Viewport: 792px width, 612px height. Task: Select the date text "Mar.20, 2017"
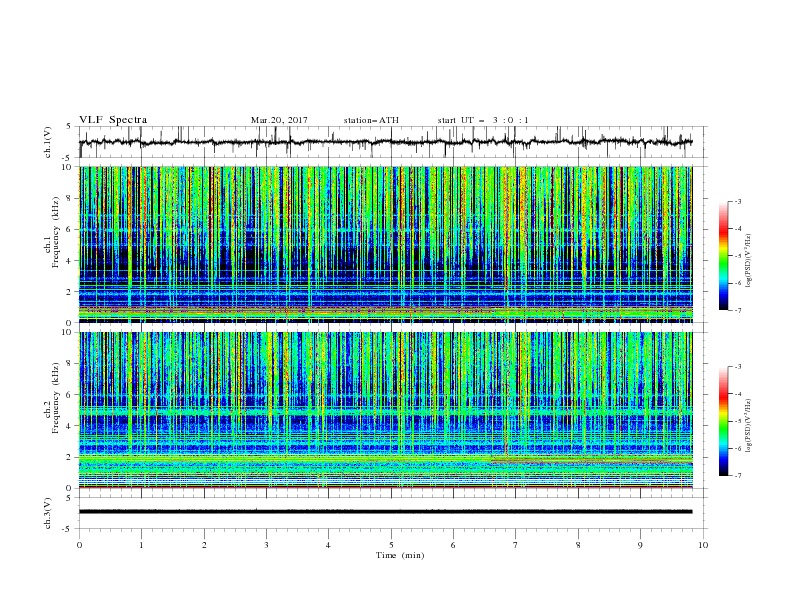pos(279,120)
